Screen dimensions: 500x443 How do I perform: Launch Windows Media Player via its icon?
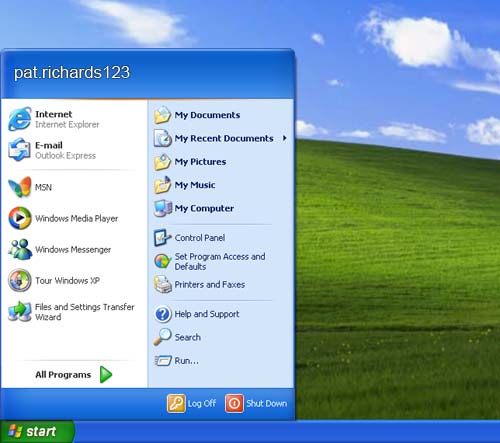pos(20,218)
